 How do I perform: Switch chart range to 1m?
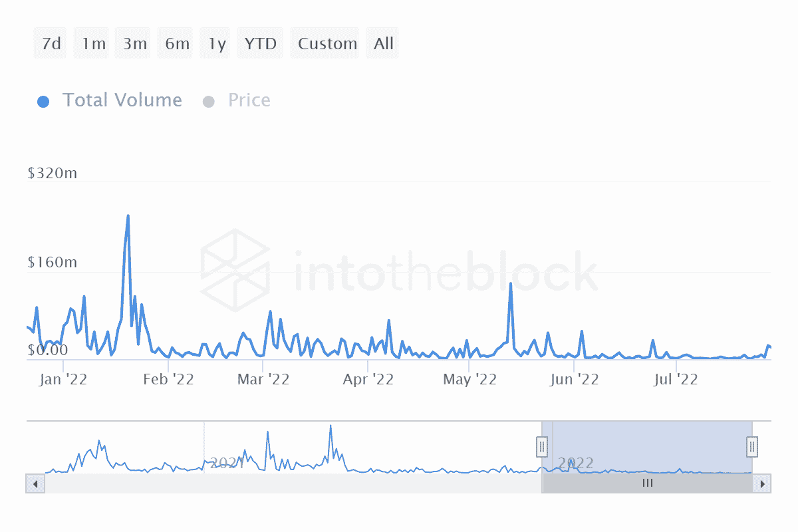[94, 44]
